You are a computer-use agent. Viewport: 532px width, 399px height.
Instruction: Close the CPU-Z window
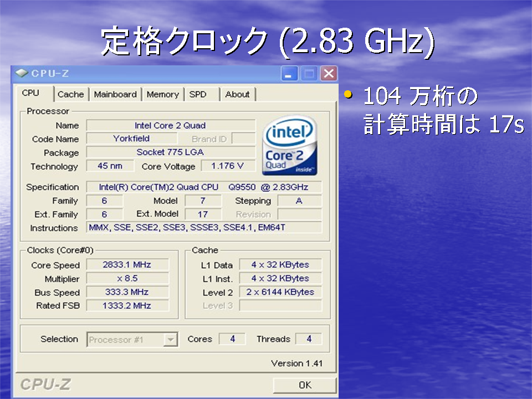tap(329, 74)
